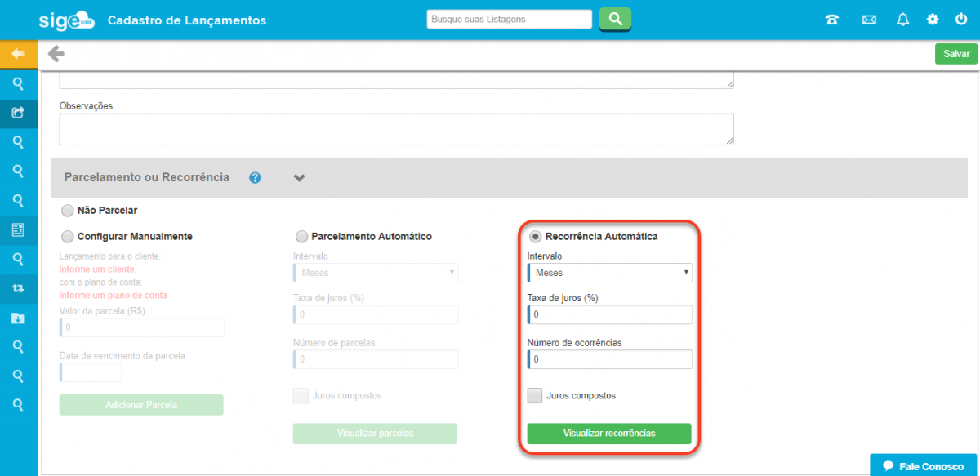Image resolution: width=980 pixels, height=476 pixels.
Task: Click the phone contact icon in the header
Action: [832, 20]
